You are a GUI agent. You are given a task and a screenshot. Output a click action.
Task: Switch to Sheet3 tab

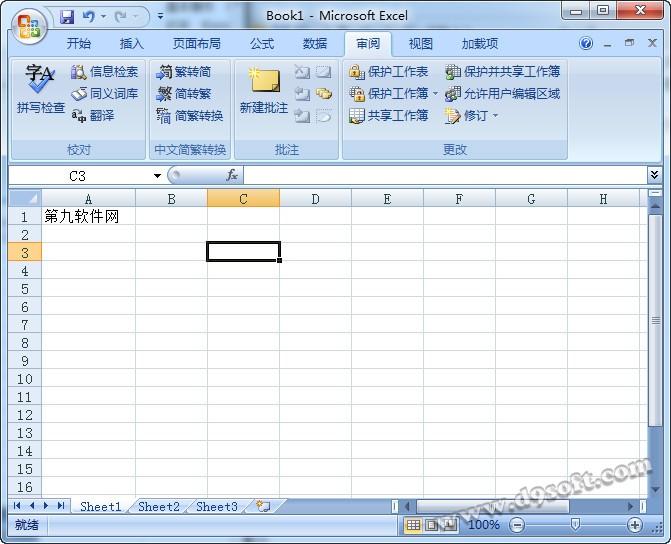[x=217, y=506]
